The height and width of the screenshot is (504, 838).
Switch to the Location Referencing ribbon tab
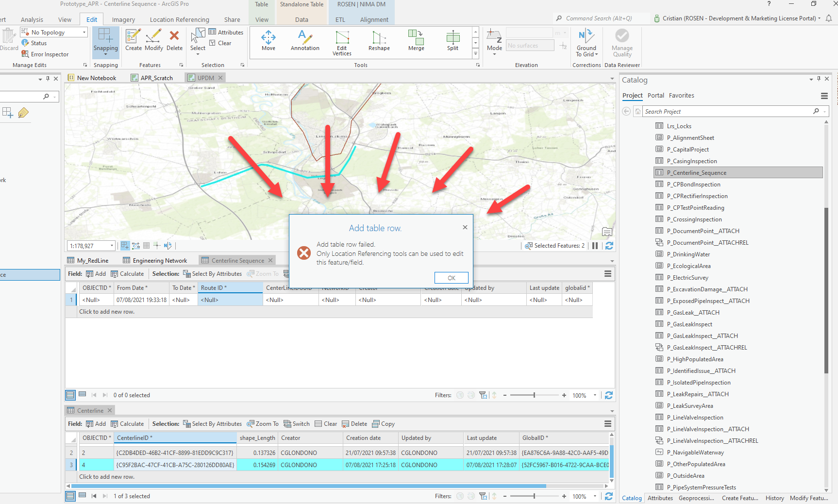coord(179,19)
